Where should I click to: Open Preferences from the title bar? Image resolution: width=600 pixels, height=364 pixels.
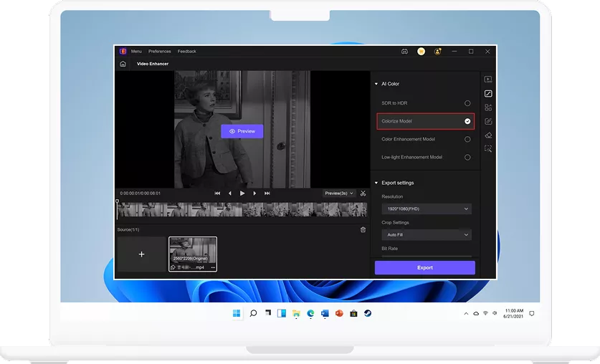click(160, 52)
